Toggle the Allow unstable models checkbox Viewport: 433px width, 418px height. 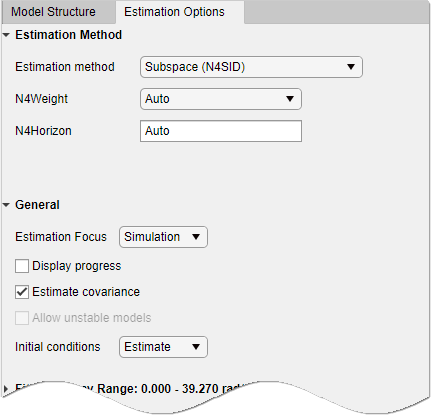click(x=22, y=318)
